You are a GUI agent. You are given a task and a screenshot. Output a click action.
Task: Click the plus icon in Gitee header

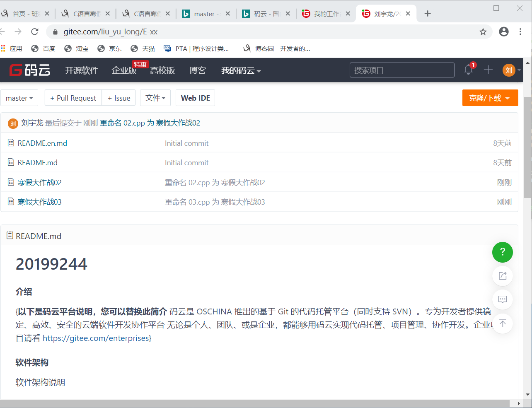click(488, 70)
